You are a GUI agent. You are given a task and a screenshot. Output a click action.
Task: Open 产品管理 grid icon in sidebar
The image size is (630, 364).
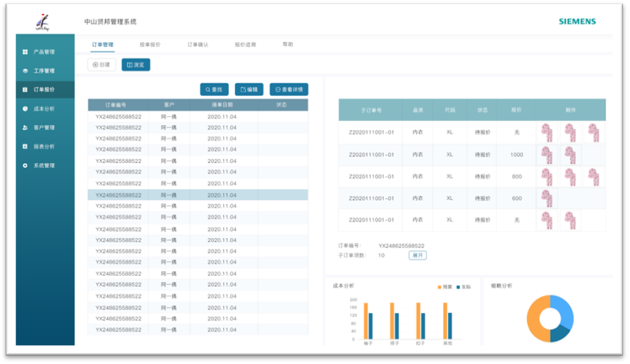point(25,52)
